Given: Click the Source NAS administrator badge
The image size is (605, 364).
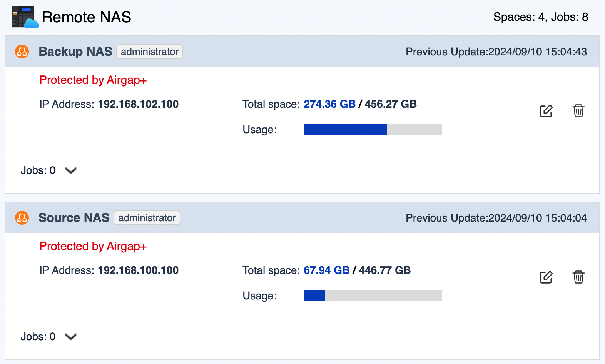Looking at the screenshot, I should pos(147,218).
